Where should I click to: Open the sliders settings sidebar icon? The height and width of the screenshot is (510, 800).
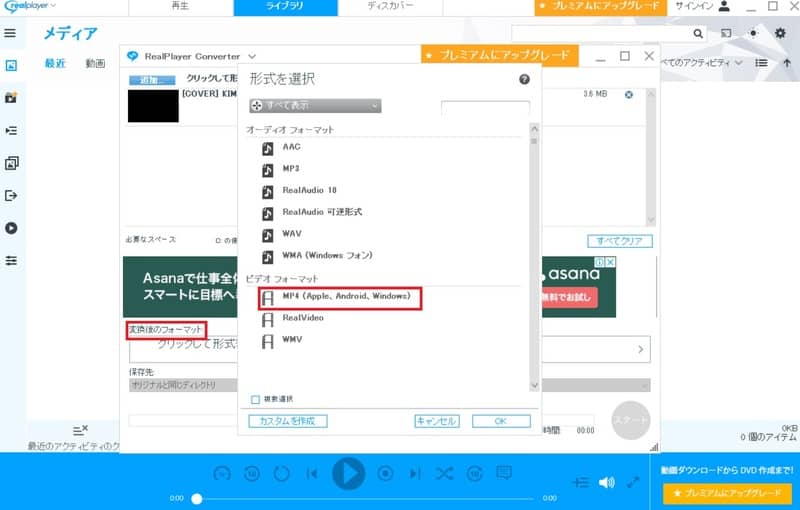pyautogui.click(x=11, y=261)
